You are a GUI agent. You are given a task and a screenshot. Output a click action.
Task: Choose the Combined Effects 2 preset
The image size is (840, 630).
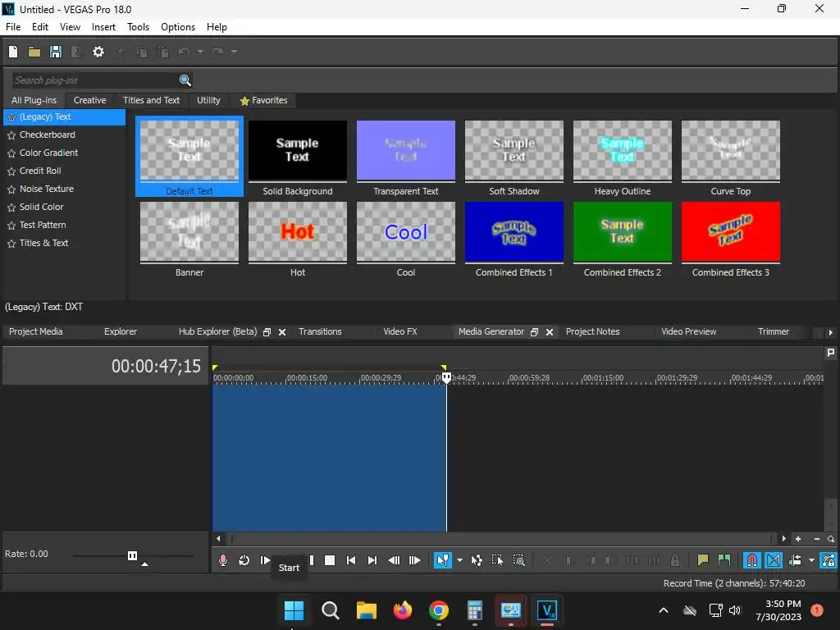click(x=622, y=239)
